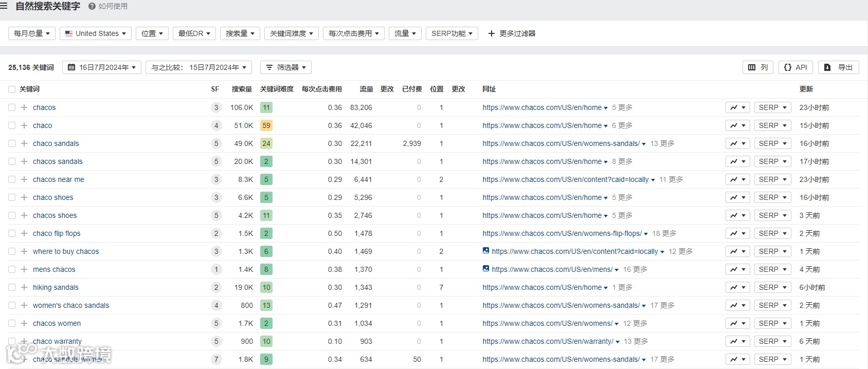This screenshot has height=369, width=868.
Task: Add chacos near me with plus icon
Action: point(24,179)
